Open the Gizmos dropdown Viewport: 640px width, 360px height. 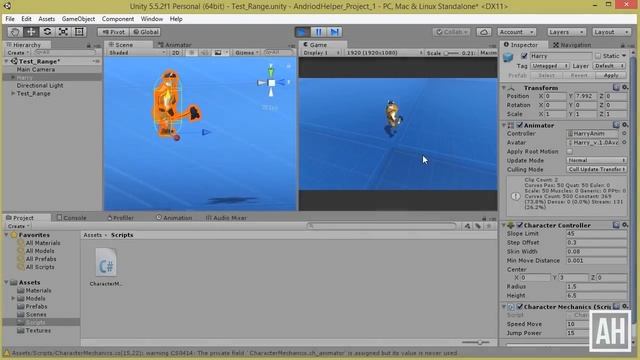(x=247, y=53)
